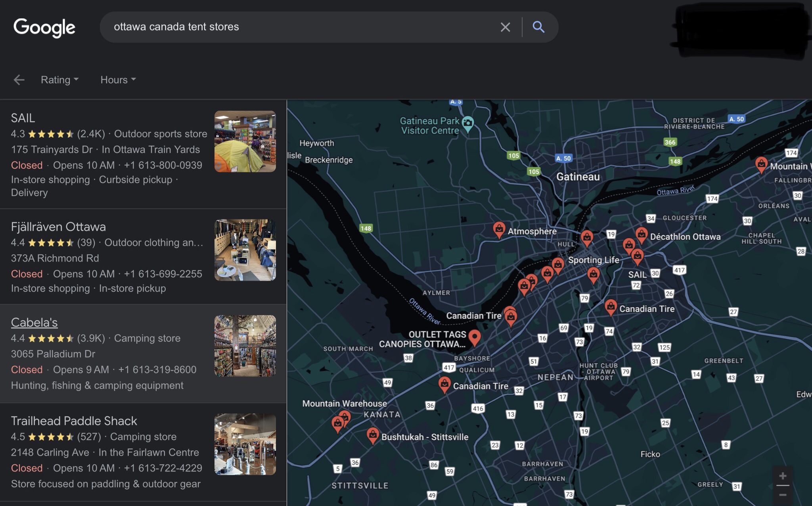Click the 2148 Carling Ave address text
Viewport: 812px width, 506px height.
coord(50,452)
